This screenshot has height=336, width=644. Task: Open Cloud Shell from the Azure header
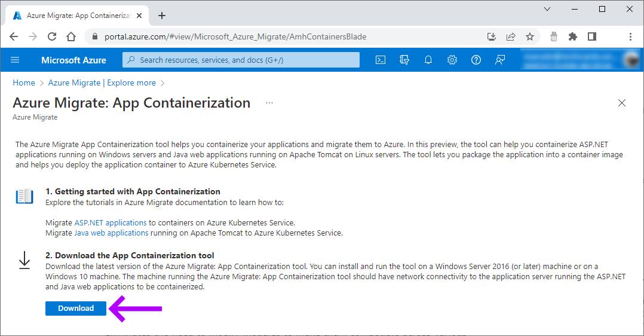[x=381, y=60]
